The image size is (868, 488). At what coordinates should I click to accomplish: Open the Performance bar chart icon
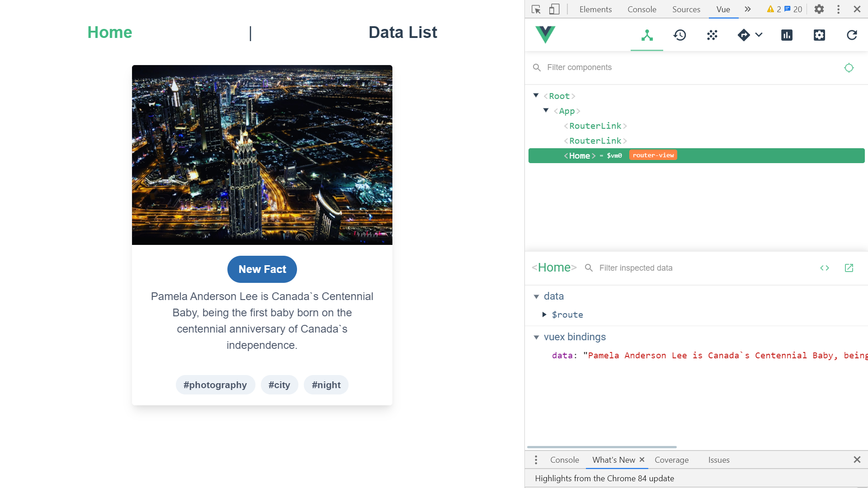(787, 35)
